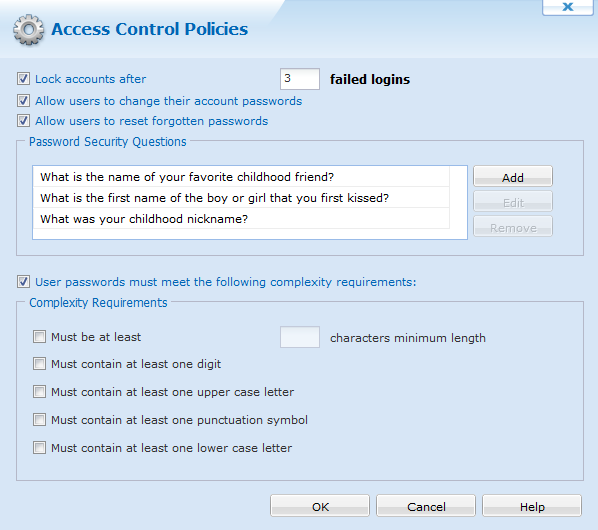Viewport: 598px width, 530px height.
Task: Select the childhood nickname question
Action: tap(241, 218)
